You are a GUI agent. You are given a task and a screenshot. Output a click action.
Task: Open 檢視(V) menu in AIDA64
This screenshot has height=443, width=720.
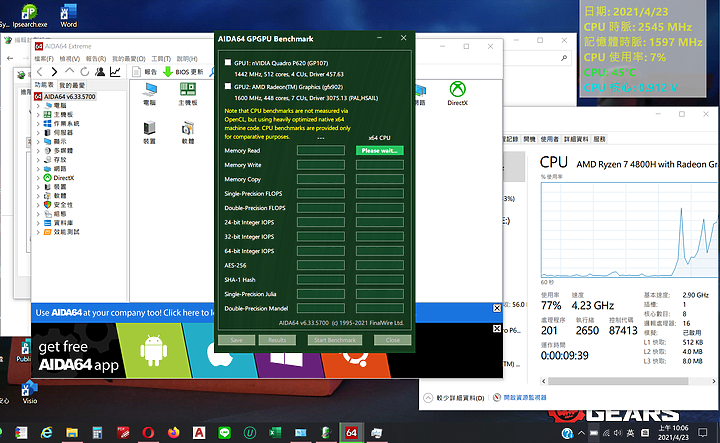[70, 59]
